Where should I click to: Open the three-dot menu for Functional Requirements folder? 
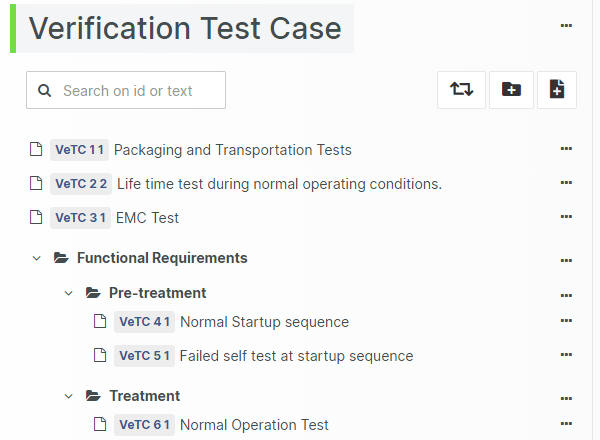(x=566, y=260)
